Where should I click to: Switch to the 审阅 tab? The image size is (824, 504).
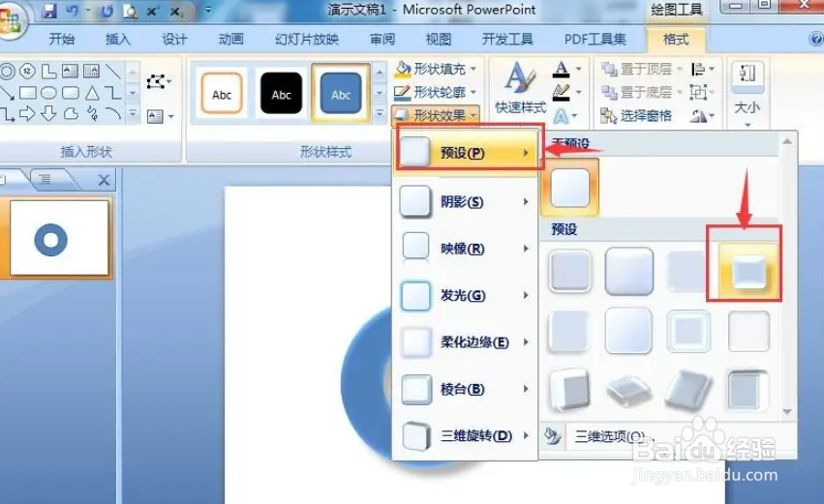[x=382, y=39]
